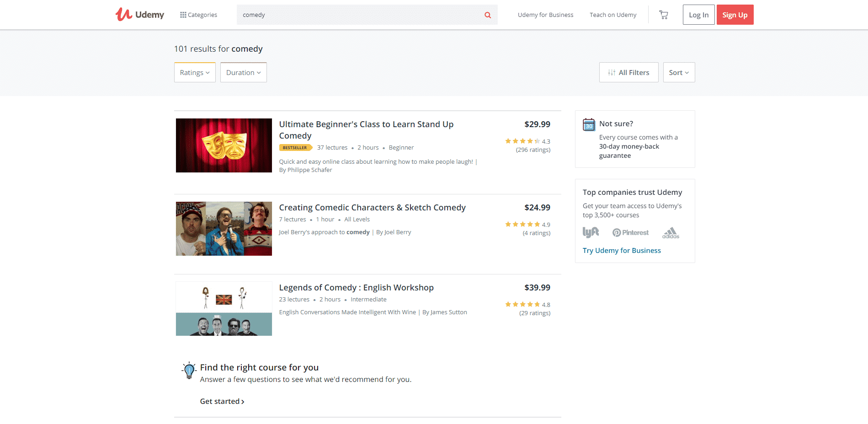
Task: Click the Udemy logo
Action: pos(139,15)
